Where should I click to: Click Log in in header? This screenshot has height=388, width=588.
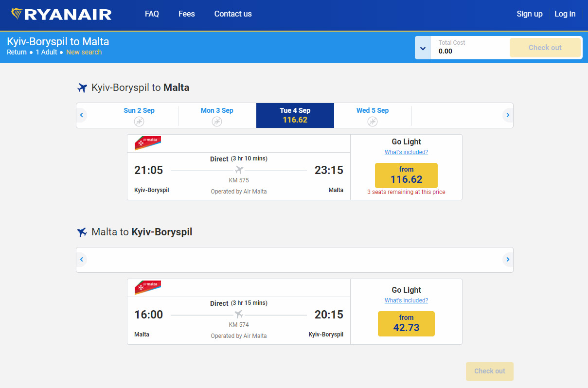565,14
